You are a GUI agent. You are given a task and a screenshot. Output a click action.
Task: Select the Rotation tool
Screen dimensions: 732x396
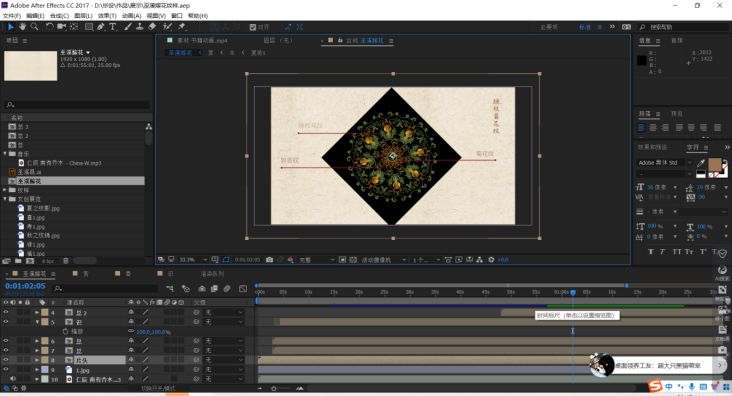pyautogui.click(x=49, y=27)
